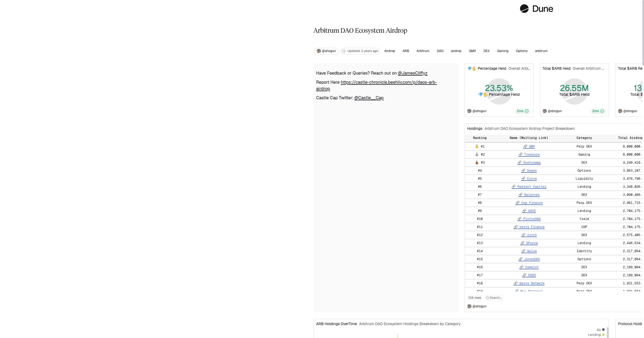The width and height of the screenshot is (644, 338).
Task: Select the "Airdrop" tag
Action: (390, 51)
